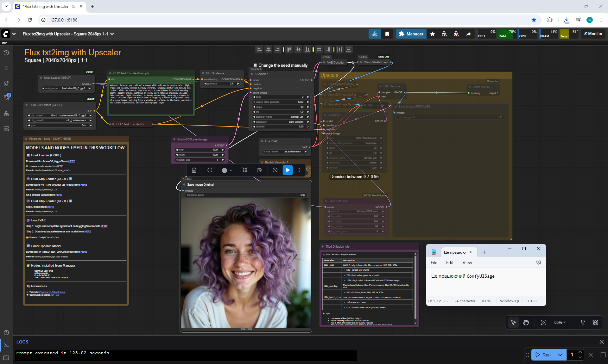Increase batch count with up stepper

(580, 352)
